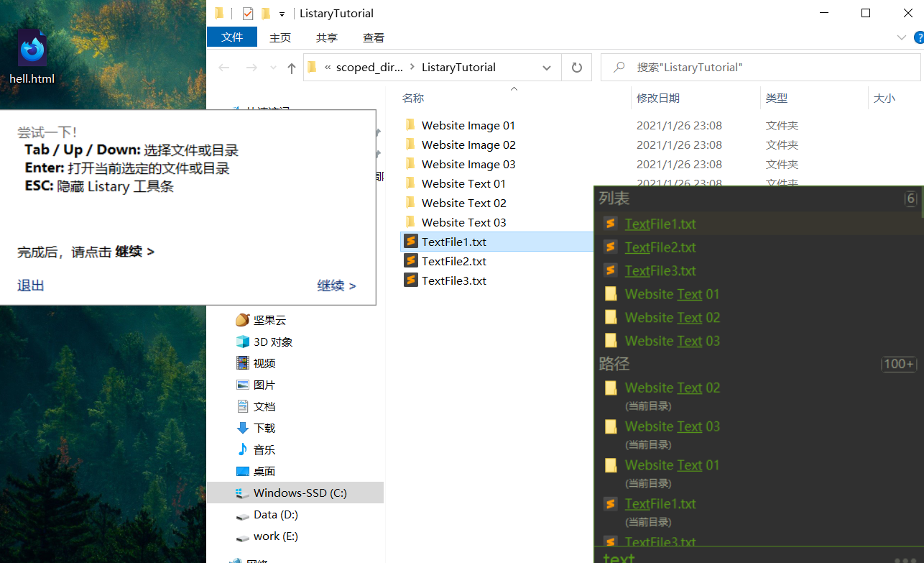Click the ListaryTutorial breadcrumb in address bar
This screenshot has width=924, height=563.
458,67
